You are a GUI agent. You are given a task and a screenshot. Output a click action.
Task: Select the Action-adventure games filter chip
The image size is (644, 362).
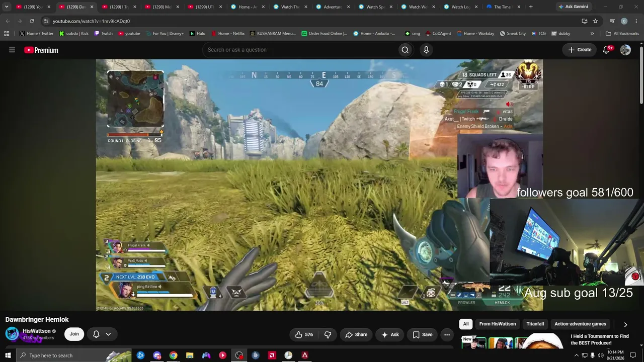(x=580, y=324)
